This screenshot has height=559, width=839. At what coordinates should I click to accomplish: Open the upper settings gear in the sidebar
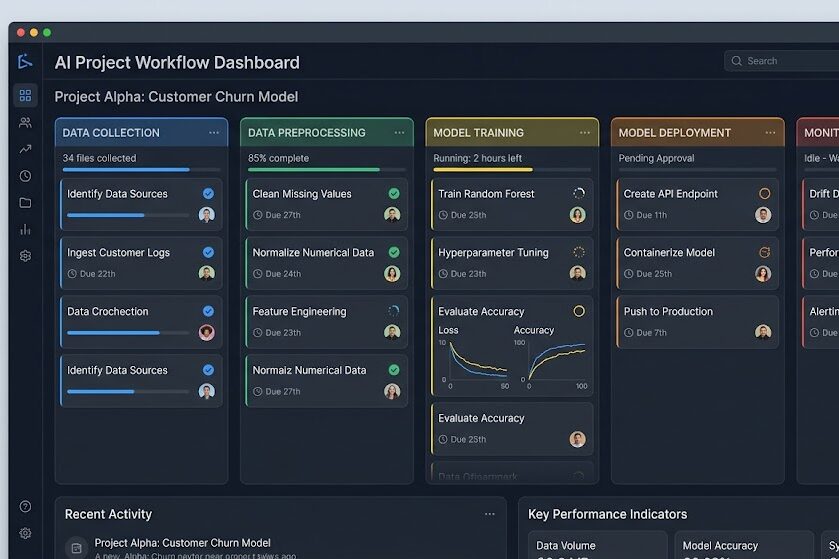point(25,256)
